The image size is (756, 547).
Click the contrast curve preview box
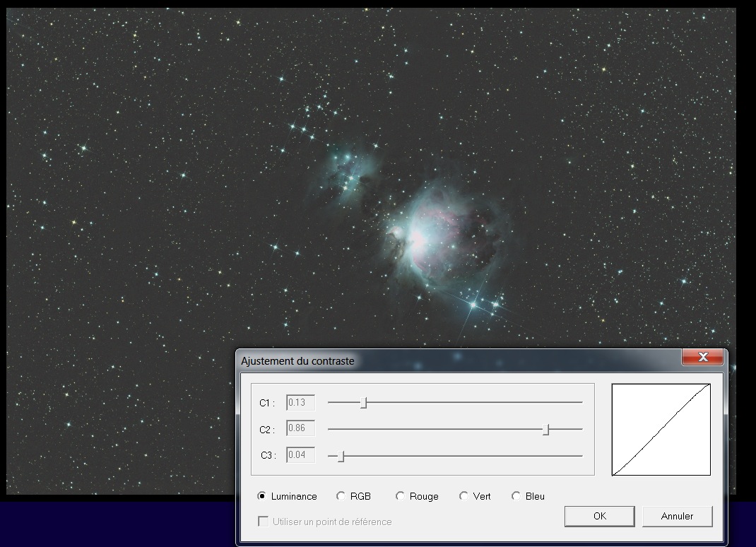[661, 430]
